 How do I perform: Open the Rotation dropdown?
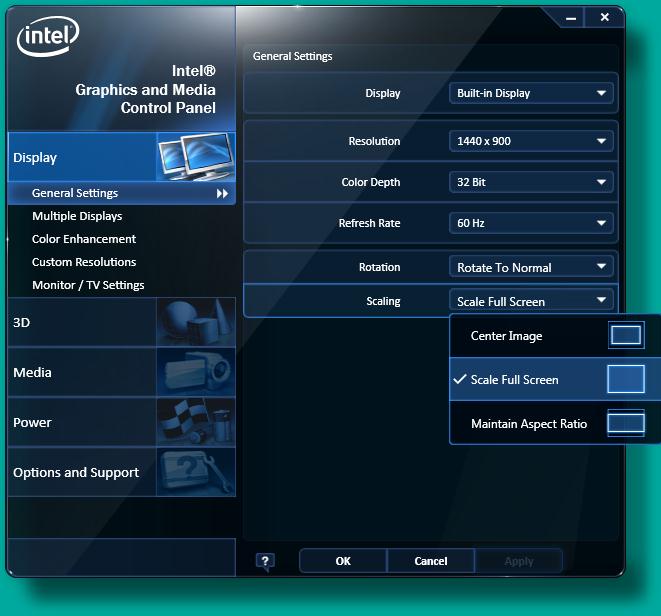coord(531,267)
